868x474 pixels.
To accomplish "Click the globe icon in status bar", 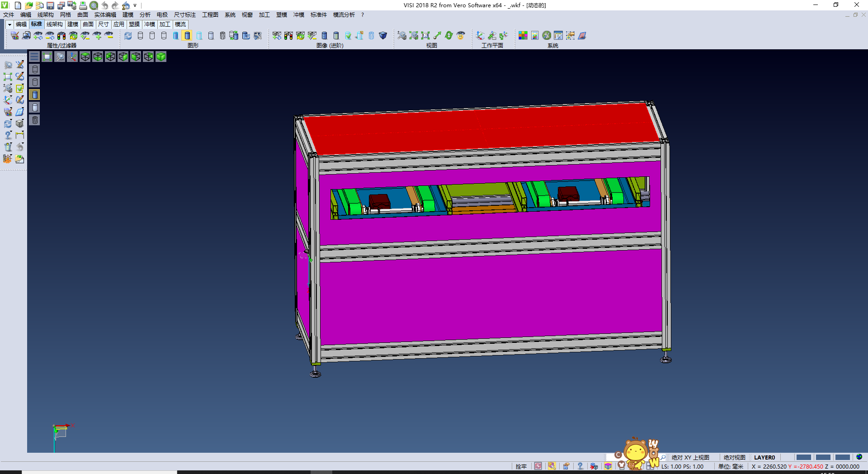I will click(859, 457).
